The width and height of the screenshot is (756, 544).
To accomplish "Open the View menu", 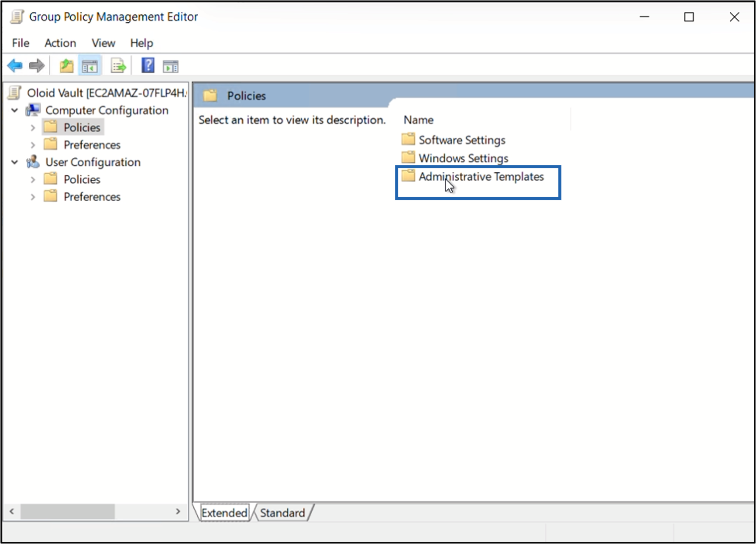I will point(104,43).
